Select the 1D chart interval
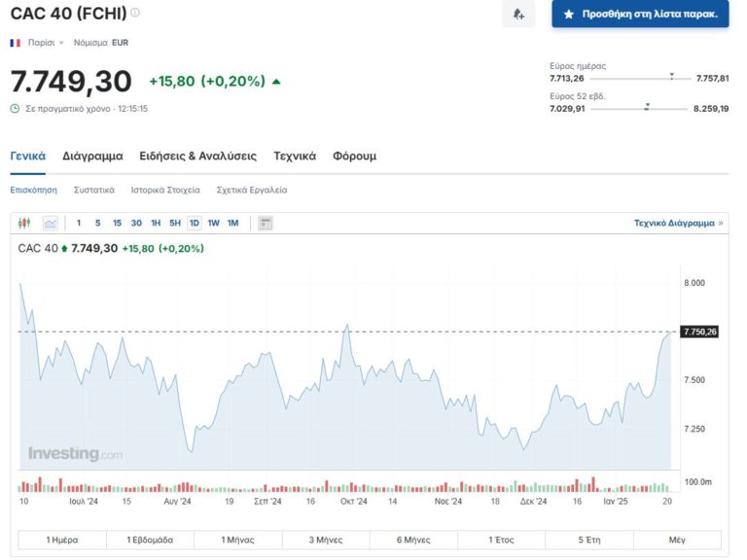Image resolution: width=747 pixels, height=560 pixels. (x=195, y=224)
